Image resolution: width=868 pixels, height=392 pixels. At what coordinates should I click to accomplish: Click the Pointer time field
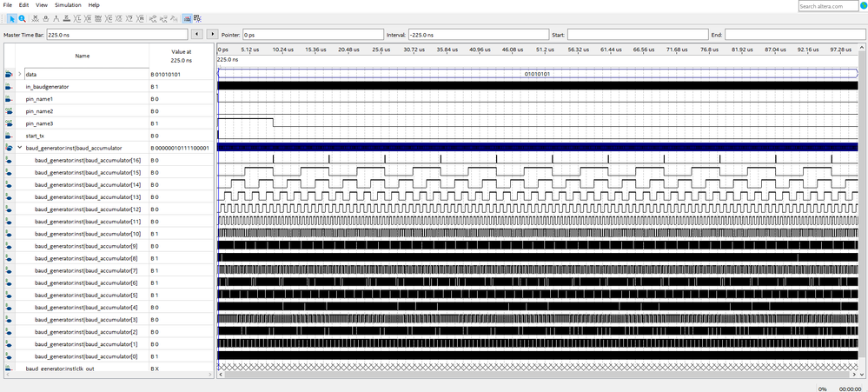(x=313, y=34)
